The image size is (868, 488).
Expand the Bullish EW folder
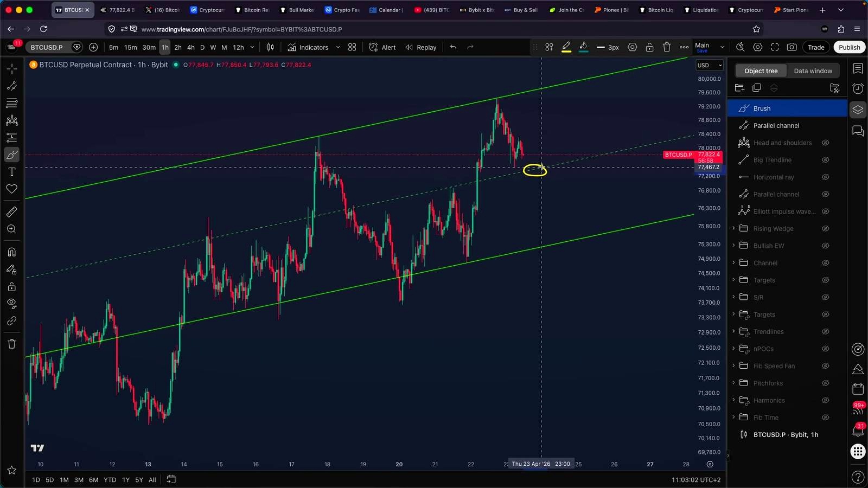(x=733, y=246)
